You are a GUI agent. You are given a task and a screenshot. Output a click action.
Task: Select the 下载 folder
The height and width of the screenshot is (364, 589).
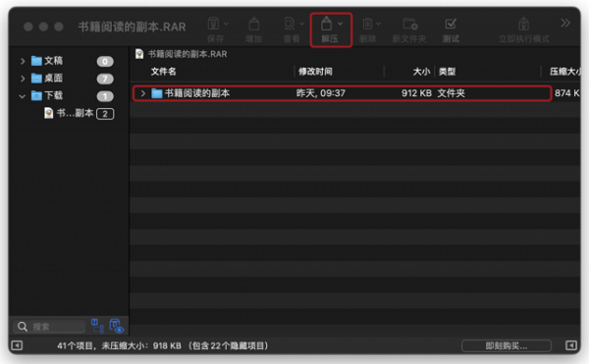pyautogui.click(x=47, y=96)
